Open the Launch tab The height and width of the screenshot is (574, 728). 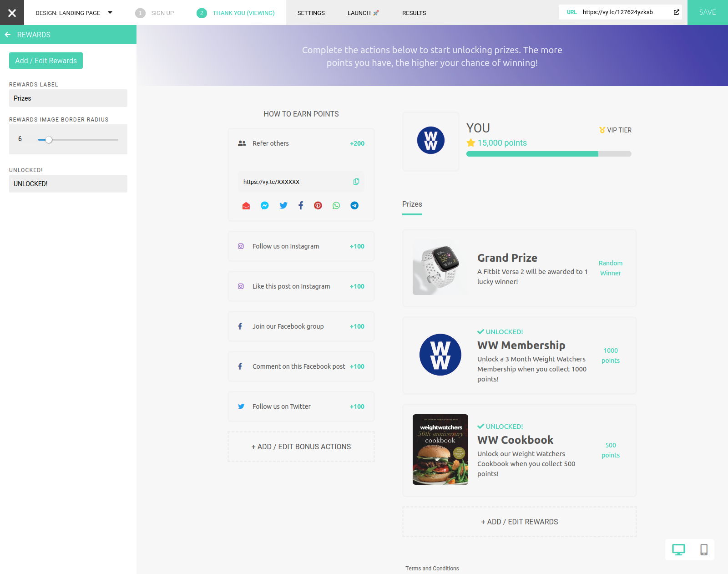[x=363, y=13]
